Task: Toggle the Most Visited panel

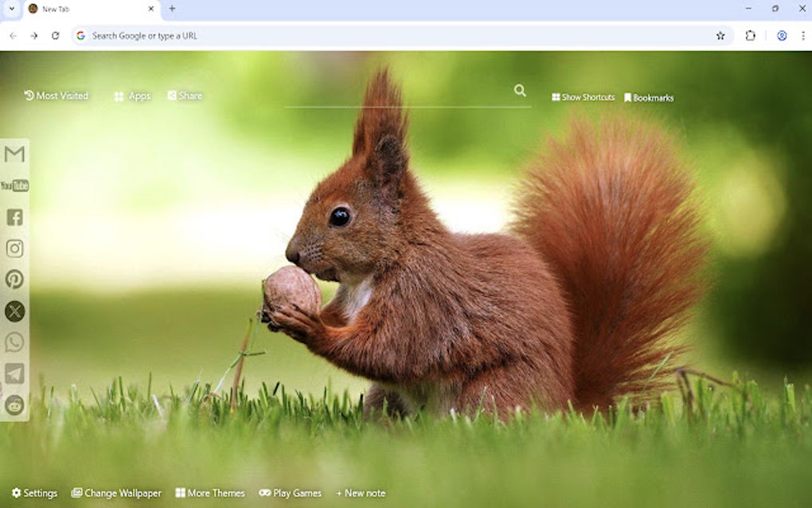Action: point(57,95)
